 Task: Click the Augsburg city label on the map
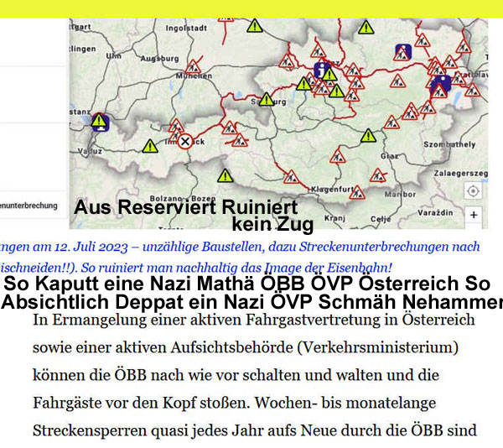pos(159,59)
